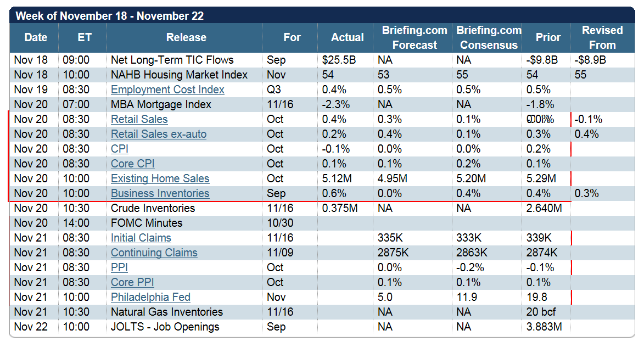Open the CPI release link
The width and height of the screenshot is (644, 347).
point(120,149)
